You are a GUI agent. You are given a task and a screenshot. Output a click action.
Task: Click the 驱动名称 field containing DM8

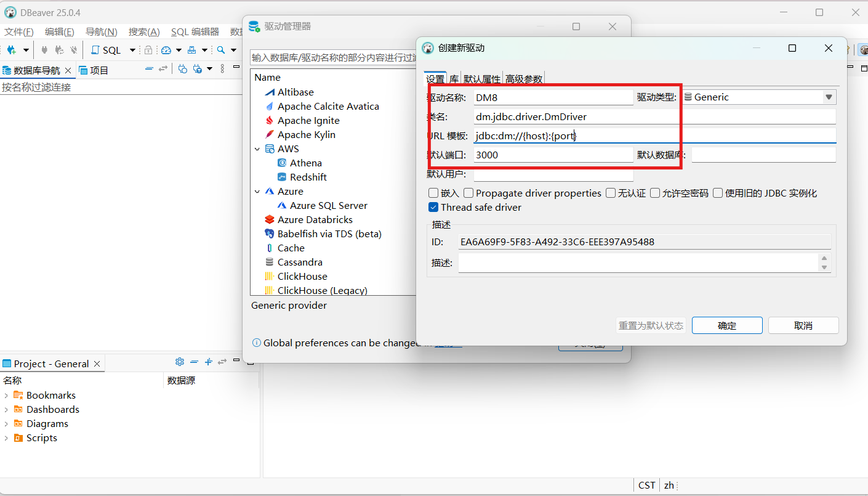(x=553, y=97)
